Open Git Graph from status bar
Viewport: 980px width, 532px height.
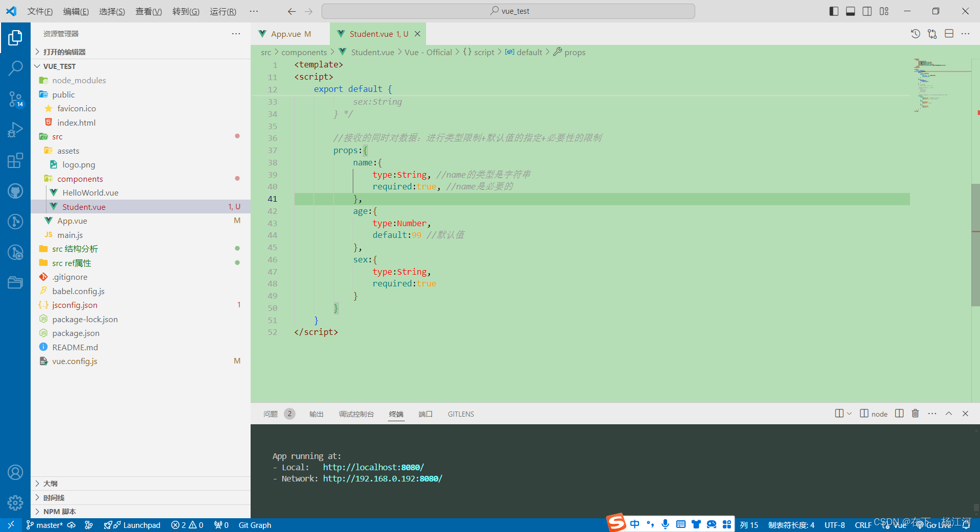pos(255,525)
